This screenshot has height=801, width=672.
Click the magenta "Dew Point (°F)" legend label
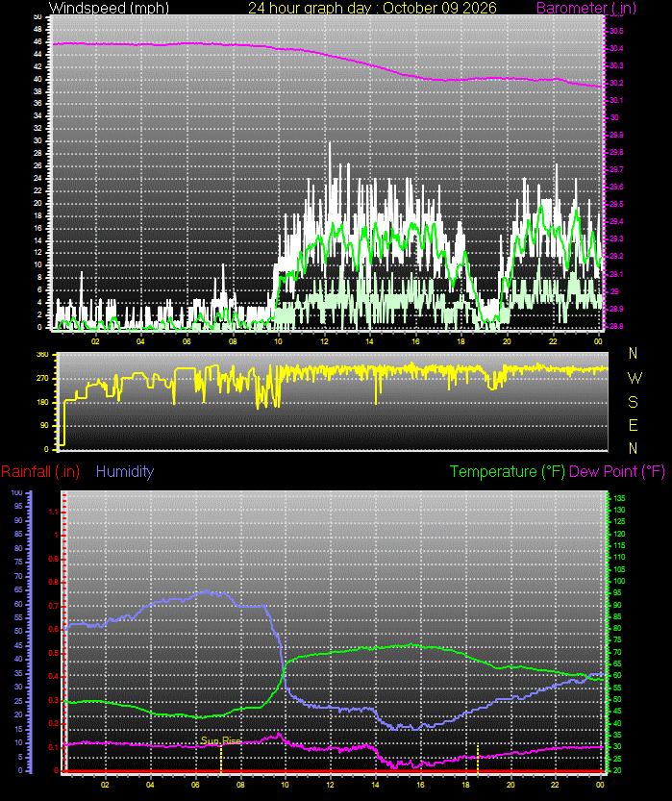617,471
